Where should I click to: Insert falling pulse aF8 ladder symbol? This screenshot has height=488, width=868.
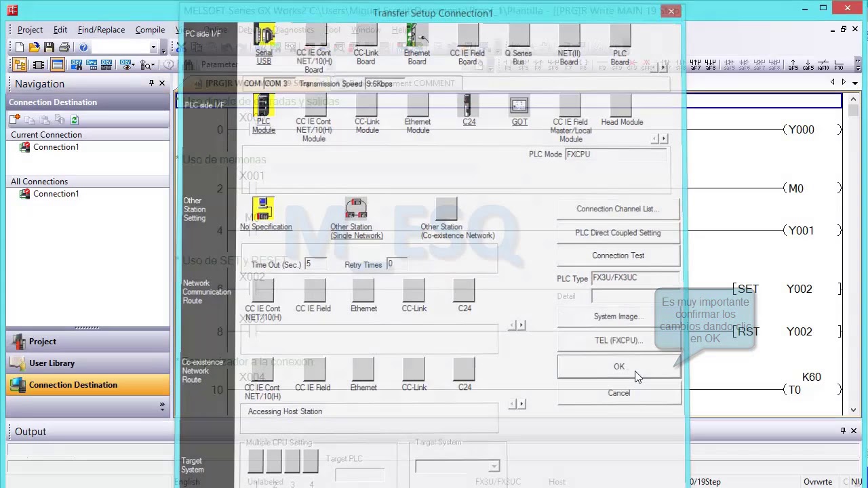click(710, 65)
